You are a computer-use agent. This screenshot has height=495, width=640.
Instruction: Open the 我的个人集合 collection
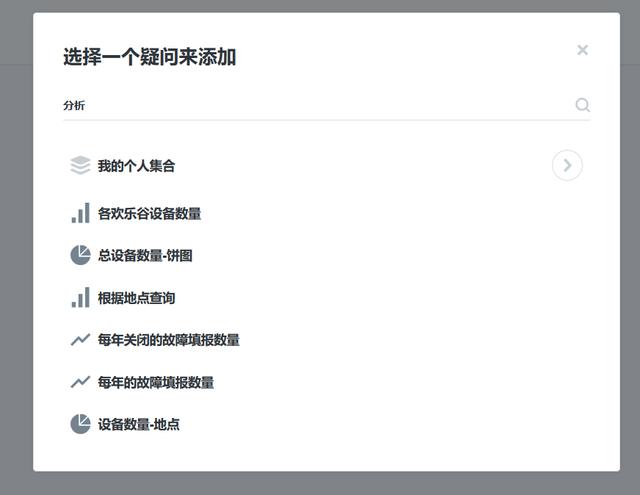pyautogui.click(x=136, y=166)
